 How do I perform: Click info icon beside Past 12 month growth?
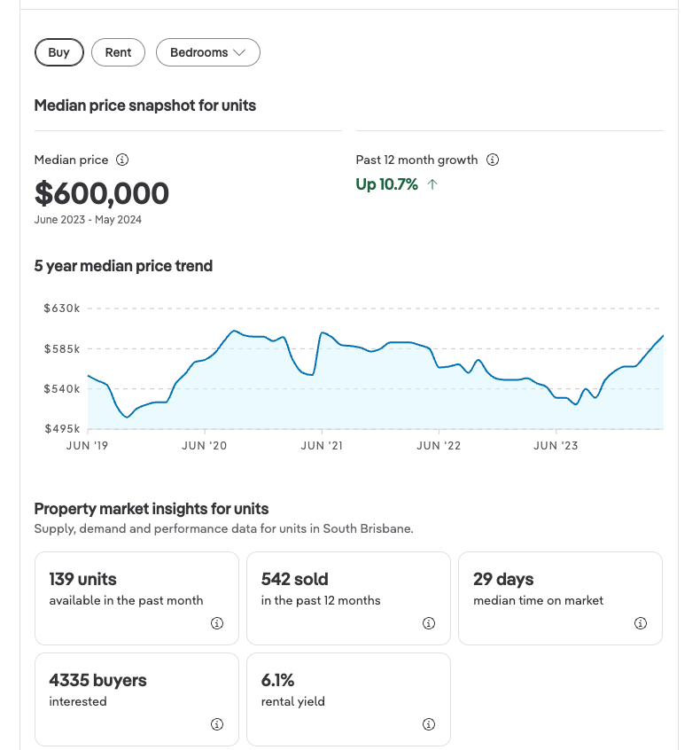point(493,160)
